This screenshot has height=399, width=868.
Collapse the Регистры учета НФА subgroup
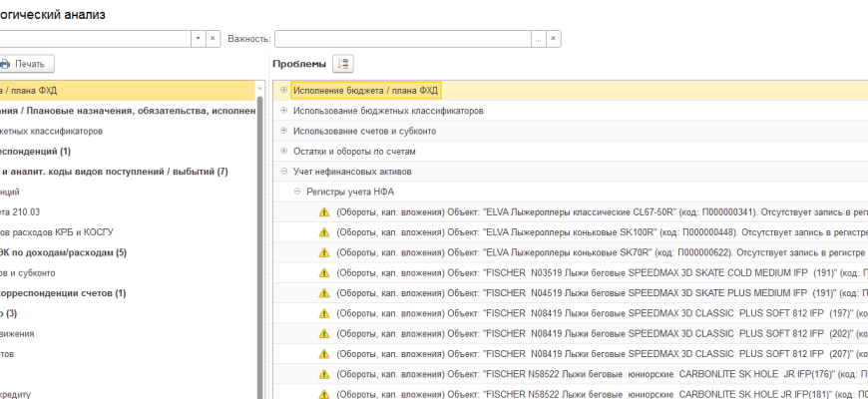(296, 192)
